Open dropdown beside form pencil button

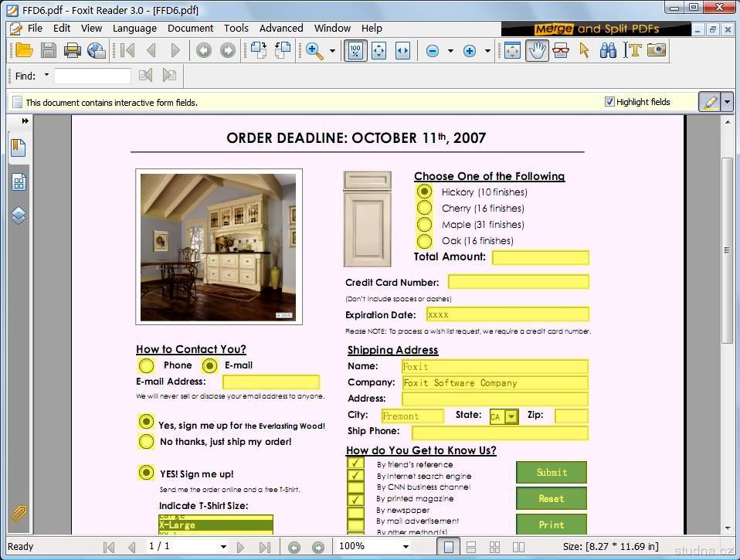(728, 102)
